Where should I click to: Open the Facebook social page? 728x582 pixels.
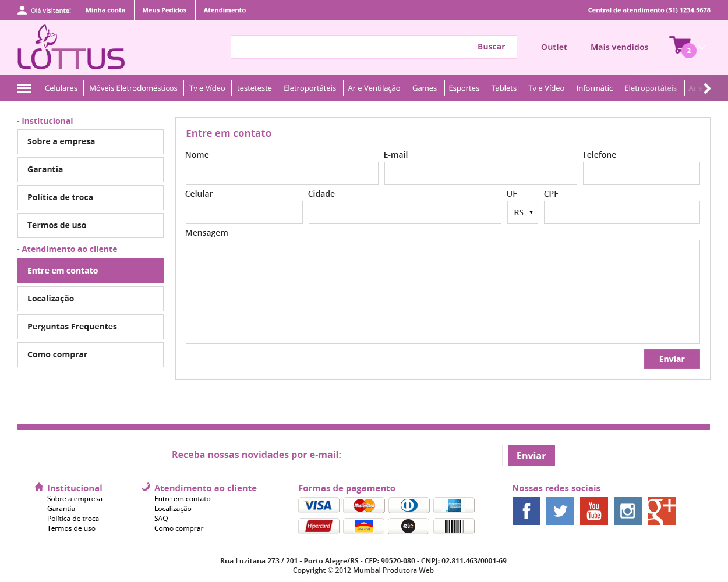pyautogui.click(x=526, y=511)
